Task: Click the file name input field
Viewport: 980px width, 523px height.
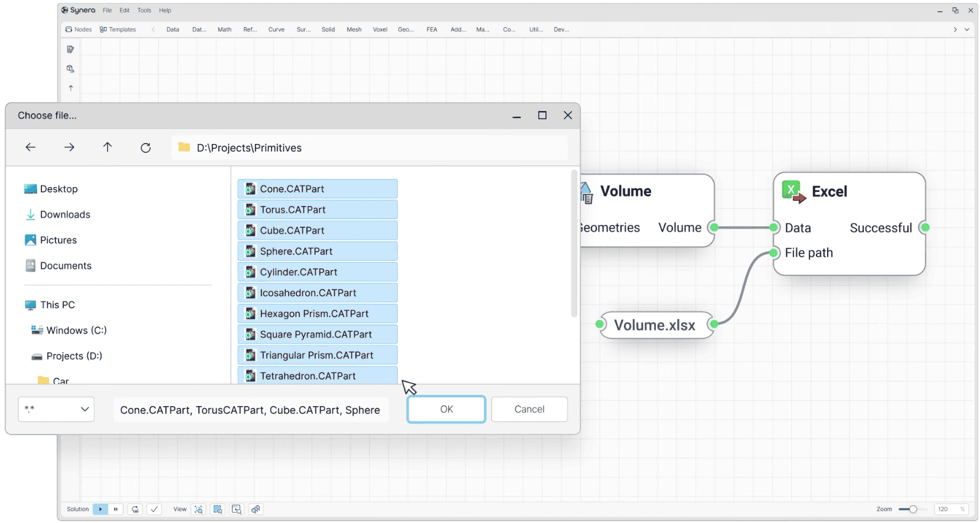Action: coord(251,410)
